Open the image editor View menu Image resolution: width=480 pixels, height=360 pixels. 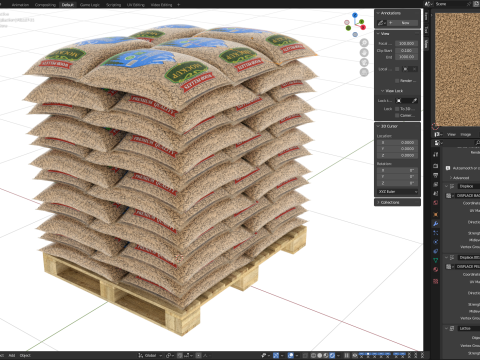pyautogui.click(x=451, y=134)
